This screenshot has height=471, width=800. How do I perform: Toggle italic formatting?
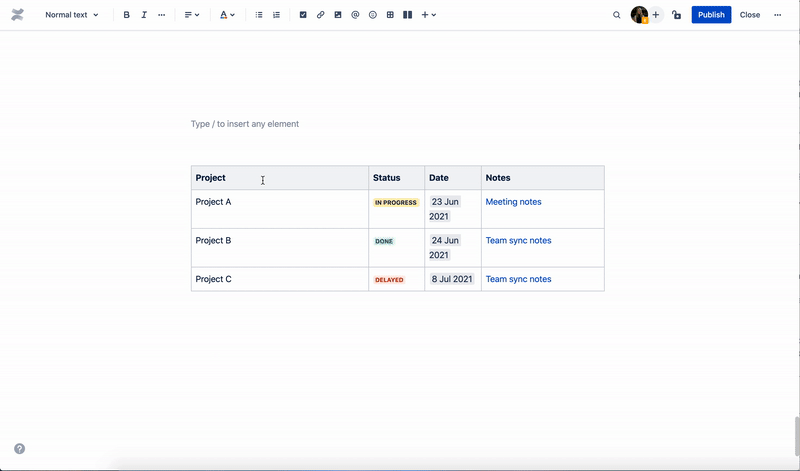(x=144, y=15)
